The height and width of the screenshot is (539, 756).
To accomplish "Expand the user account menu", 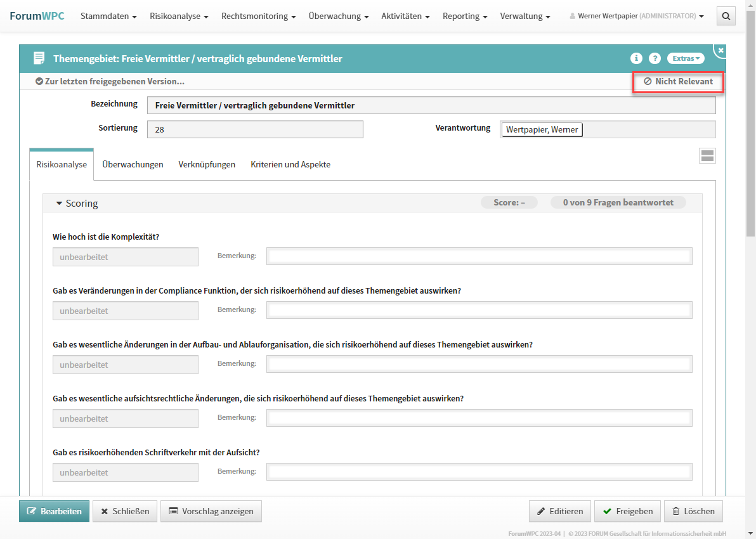I will [637, 16].
